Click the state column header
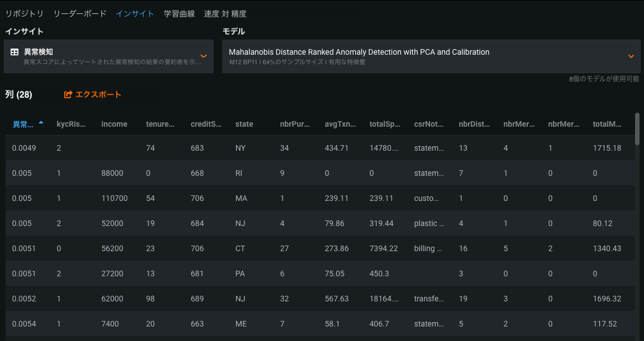 244,124
